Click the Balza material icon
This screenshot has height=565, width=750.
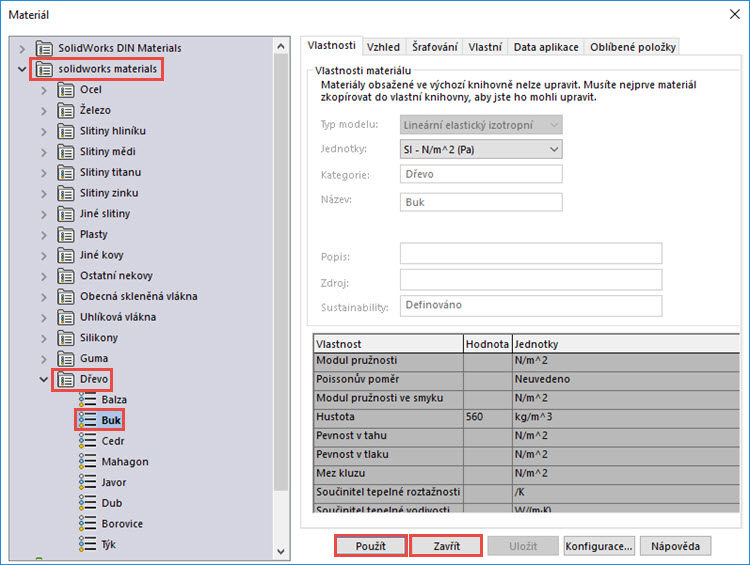tap(87, 400)
